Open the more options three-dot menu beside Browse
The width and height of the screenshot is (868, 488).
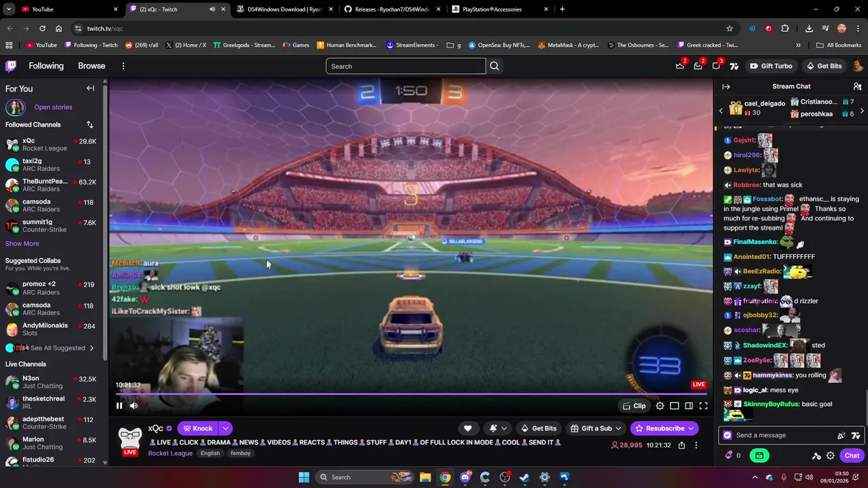point(123,66)
